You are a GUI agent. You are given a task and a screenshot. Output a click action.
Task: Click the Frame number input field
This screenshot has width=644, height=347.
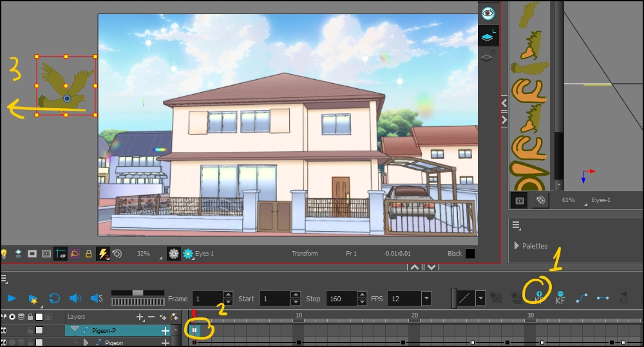pos(208,299)
